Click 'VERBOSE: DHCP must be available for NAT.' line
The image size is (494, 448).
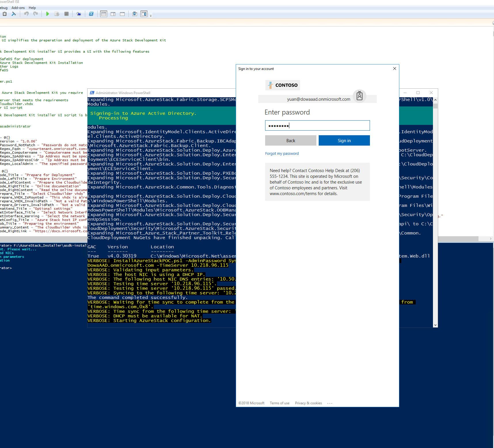click(x=145, y=316)
